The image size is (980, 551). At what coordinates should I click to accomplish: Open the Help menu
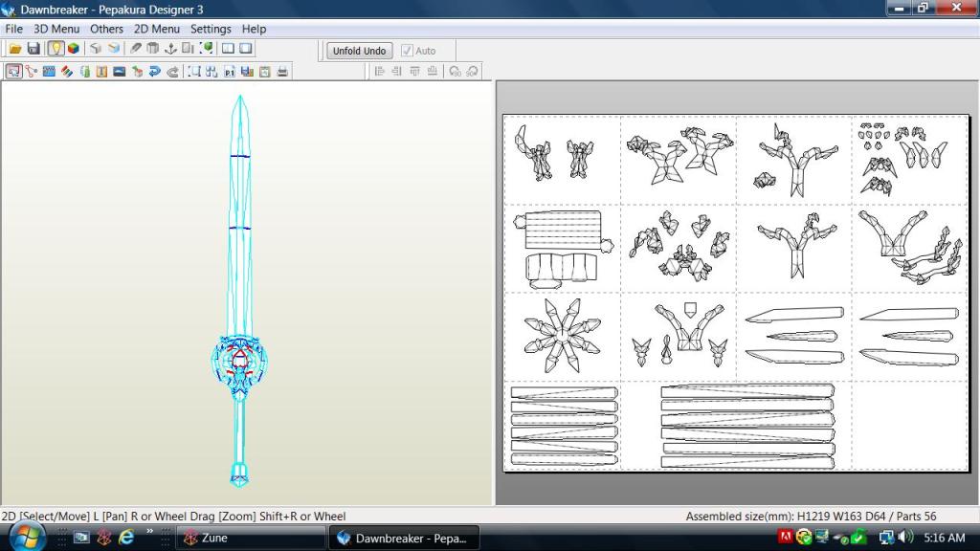tap(254, 29)
